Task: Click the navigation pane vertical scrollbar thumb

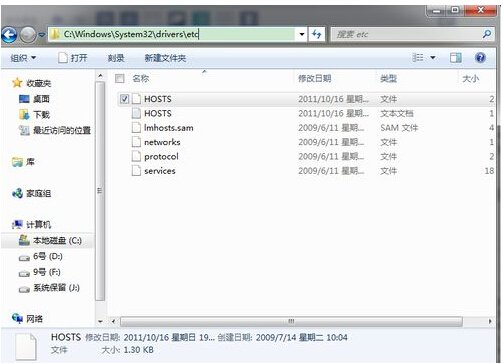Action: point(100,191)
